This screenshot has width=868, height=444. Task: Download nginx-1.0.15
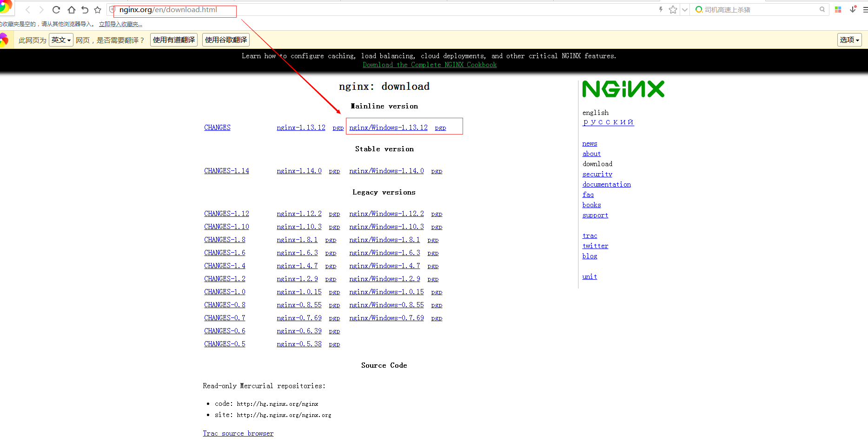[x=299, y=292]
